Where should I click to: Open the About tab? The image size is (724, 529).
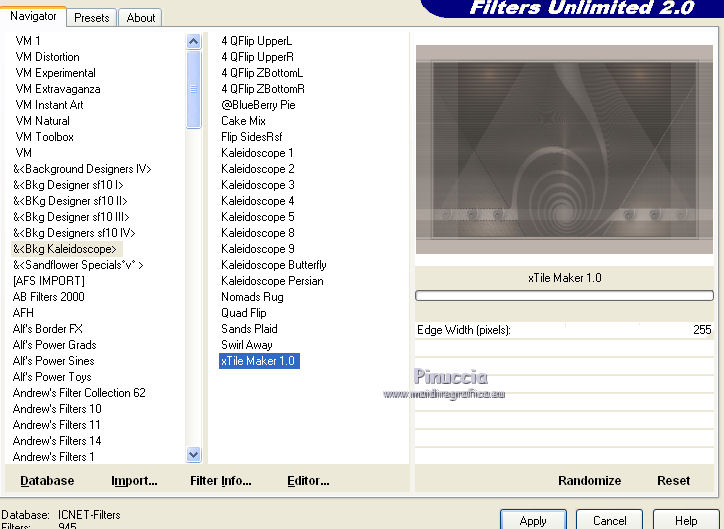[140, 18]
